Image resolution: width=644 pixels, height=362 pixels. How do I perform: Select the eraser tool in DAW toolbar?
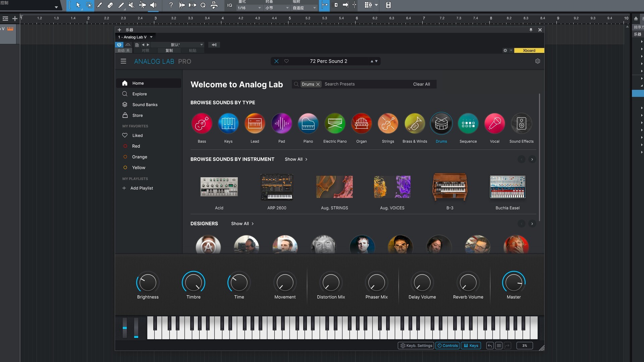[x=110, y=5]
